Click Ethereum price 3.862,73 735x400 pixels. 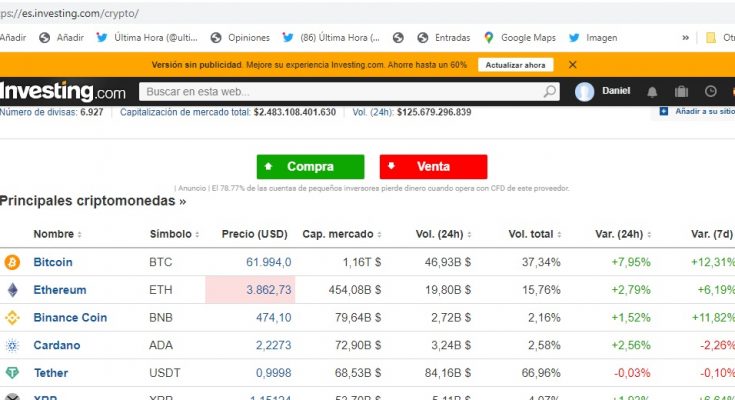269,290
